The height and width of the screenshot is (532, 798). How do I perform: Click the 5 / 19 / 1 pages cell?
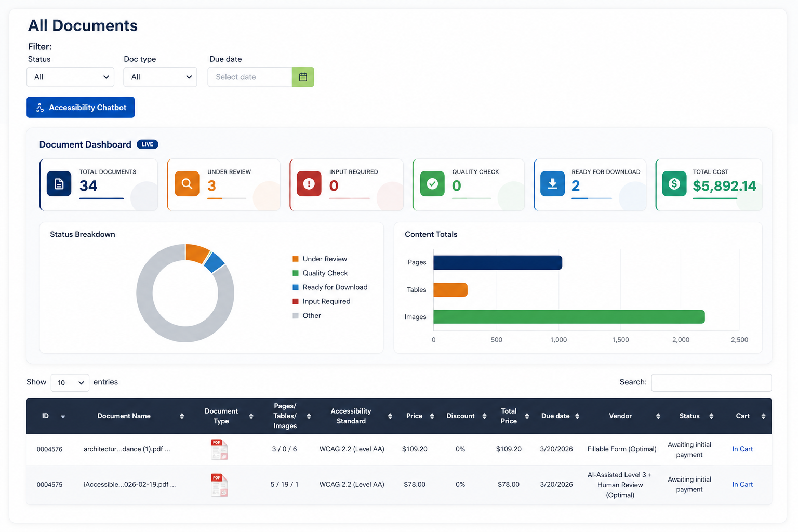pos(284,485)
